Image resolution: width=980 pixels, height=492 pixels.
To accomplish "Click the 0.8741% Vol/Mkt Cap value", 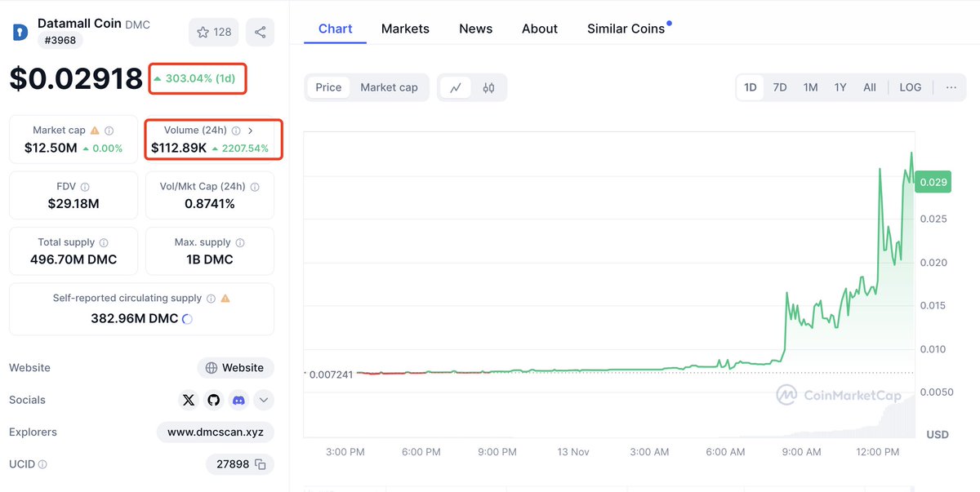I will (210, 204).
